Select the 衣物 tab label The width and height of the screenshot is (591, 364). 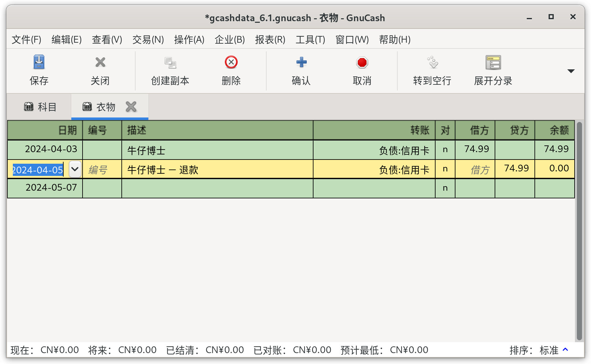(x=106, y=107)
